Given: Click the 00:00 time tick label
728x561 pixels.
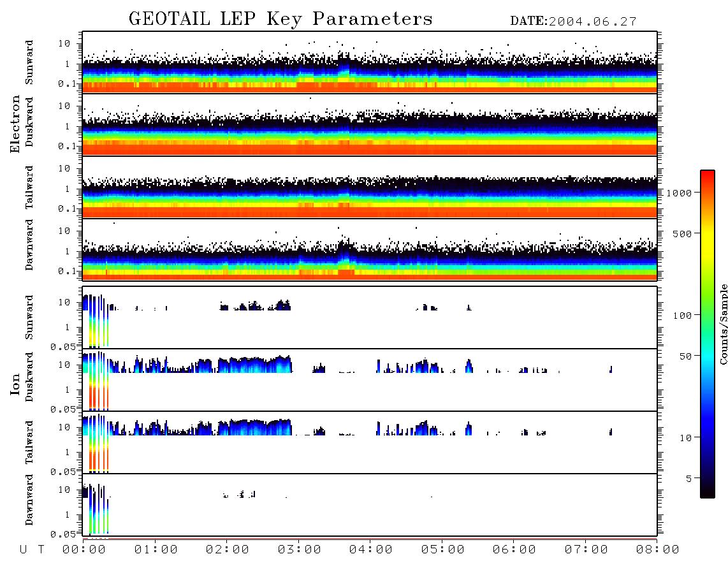Looking at the screenshot, I should (84, 550).
